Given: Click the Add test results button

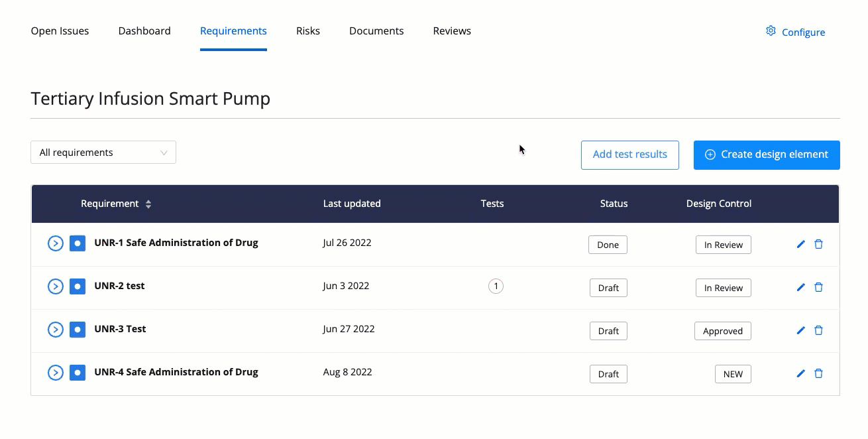Looking at the screenshot, I should pyautogui.click(x=629, y=155).
